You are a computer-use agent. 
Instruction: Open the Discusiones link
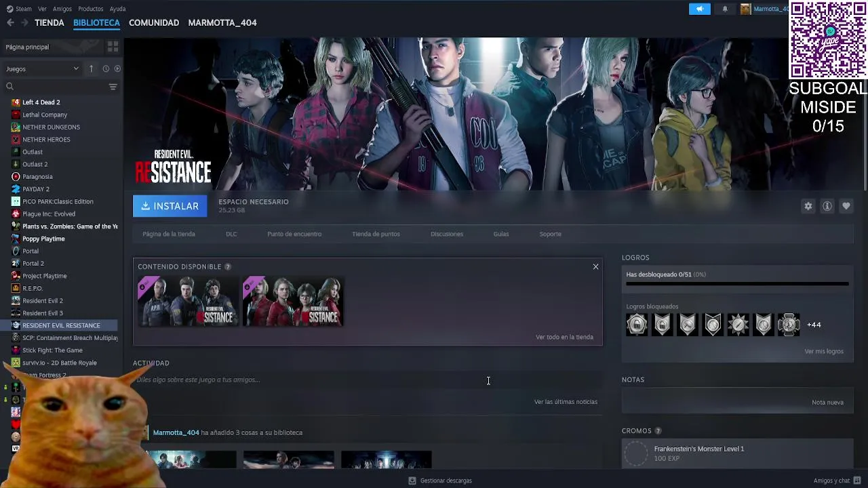(x=447, y=234)
